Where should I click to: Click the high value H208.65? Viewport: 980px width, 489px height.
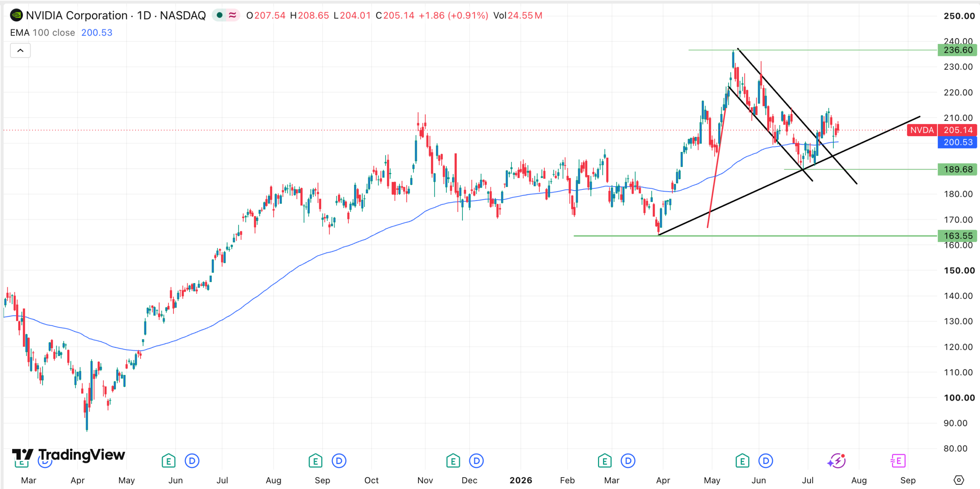coord(309,15)
